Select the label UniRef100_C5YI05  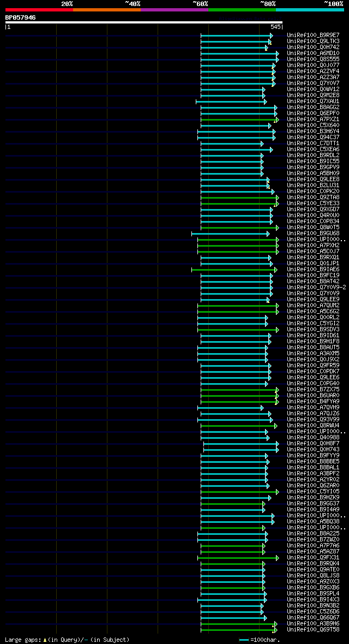click(313, 491)
